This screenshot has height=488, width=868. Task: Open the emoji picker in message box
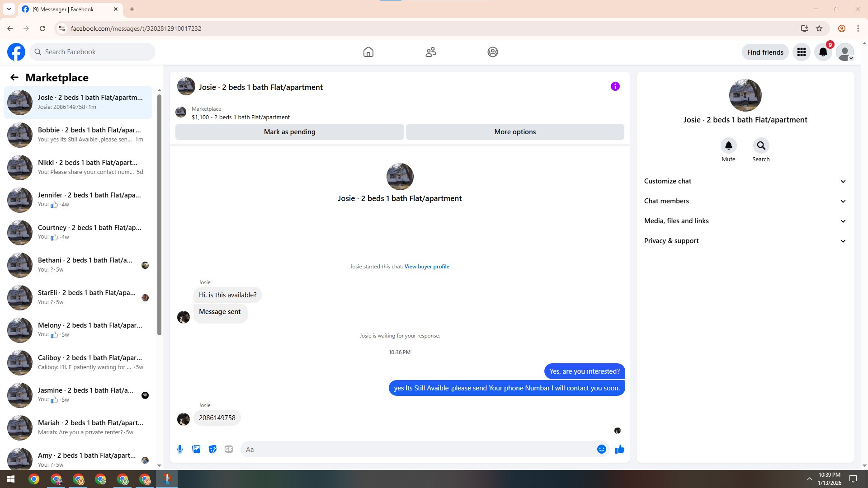[x=601, y=449]
